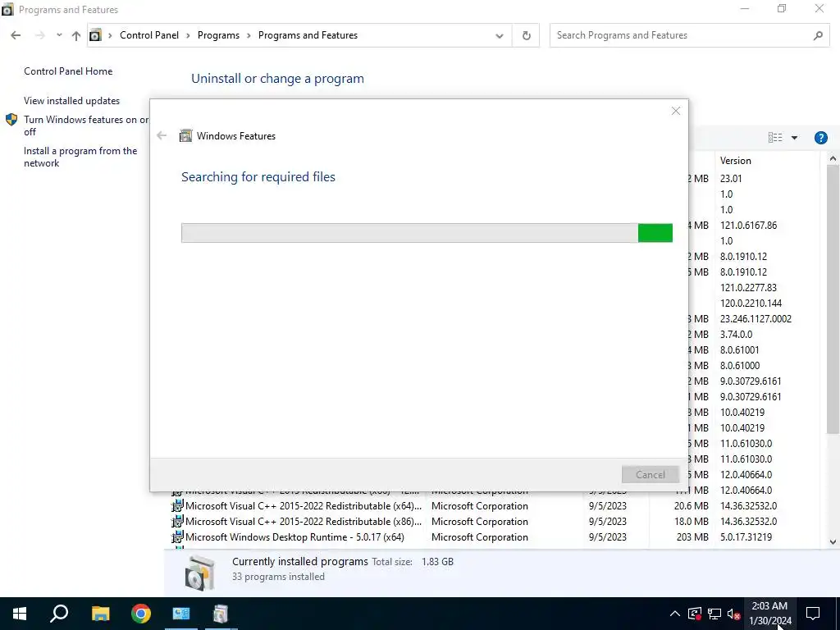
Task: Open Turn Windows features on or off
Action: 85,126
